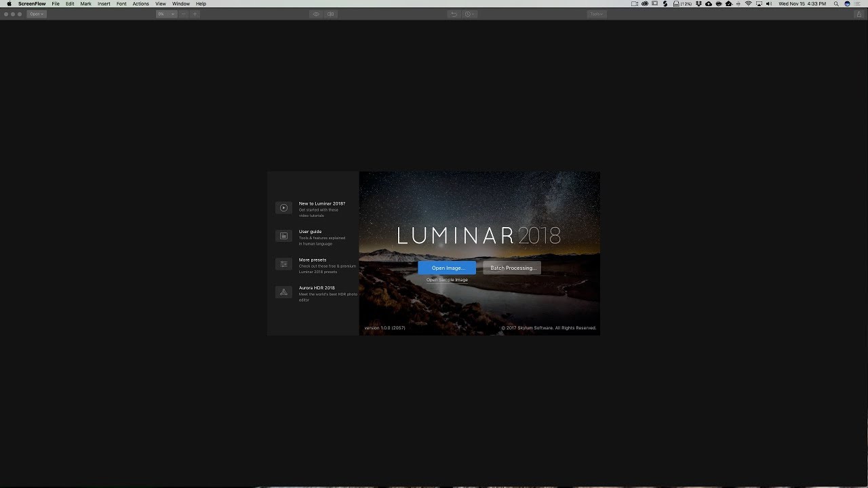Toggle the eye preview icon in toolbar
The height and width of the screenshot is (488, 868).
(316, 14)
